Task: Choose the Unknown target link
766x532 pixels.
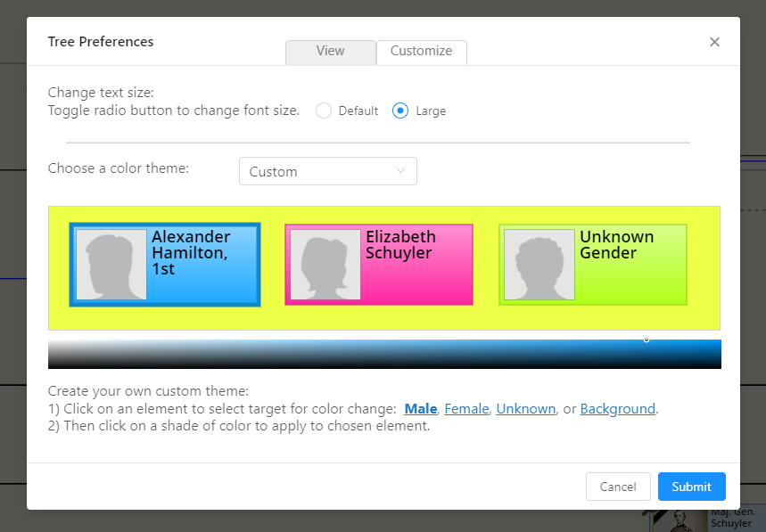Action: click(x=525, y=409)
